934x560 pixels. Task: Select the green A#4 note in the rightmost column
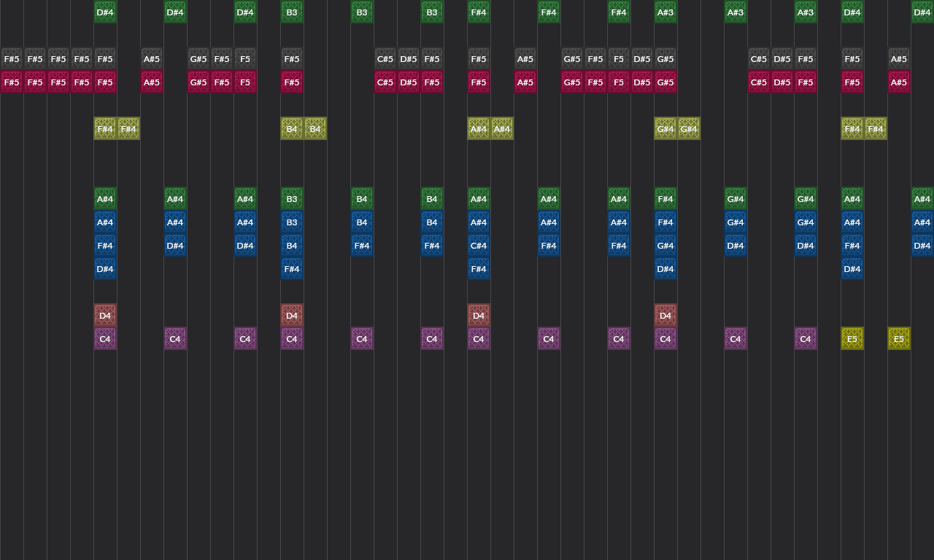pos(922,198)
